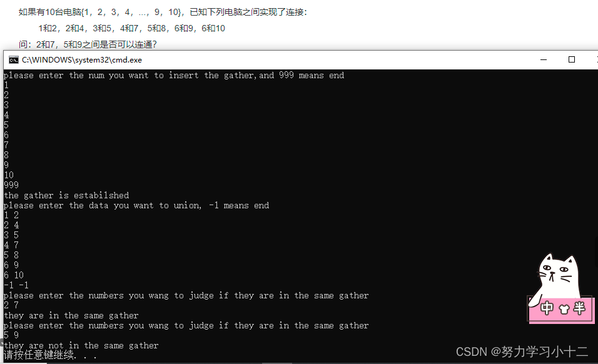598x364 pixels.
Task: Click the '5 9' query input line
Action: point(11,335)
